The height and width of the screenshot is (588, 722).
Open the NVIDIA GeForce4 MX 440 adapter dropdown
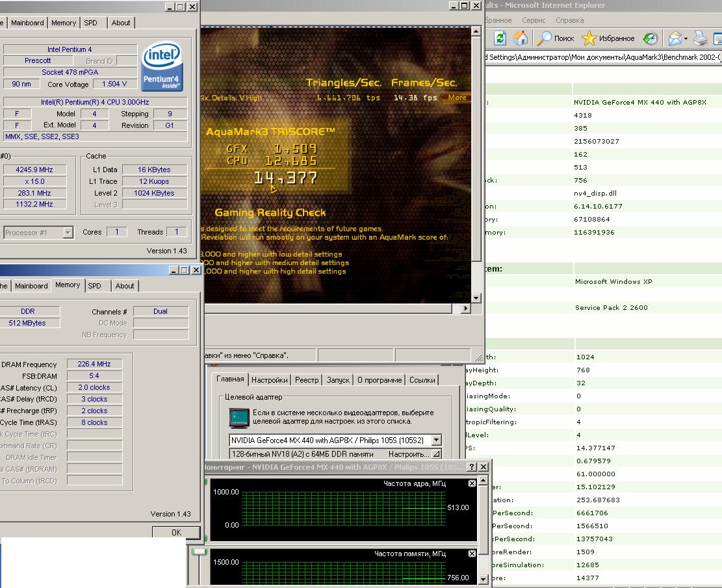coord(437,441)
